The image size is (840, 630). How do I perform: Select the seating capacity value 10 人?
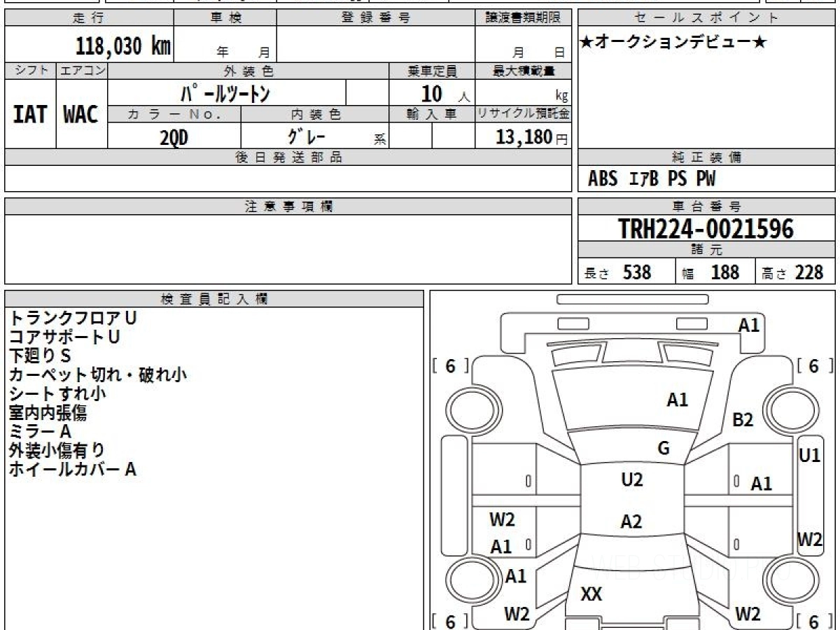(x=445, y=94)
